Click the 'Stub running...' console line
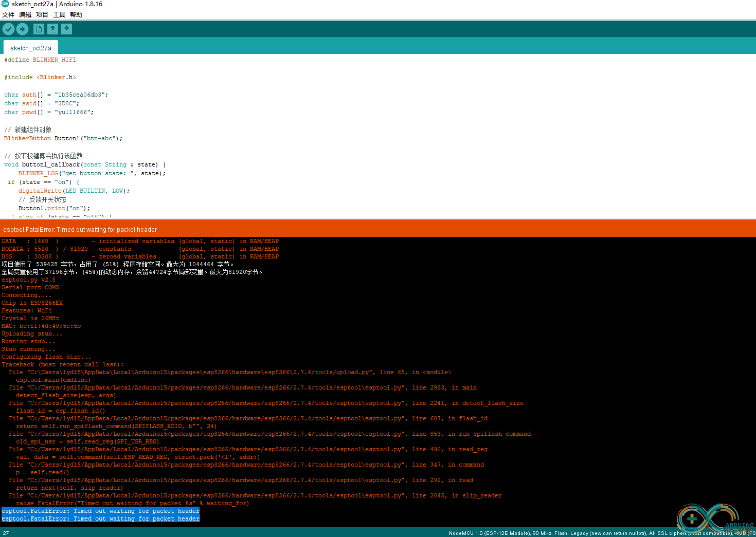The width and height of the screenshot is (756, 537). (28, 349)
